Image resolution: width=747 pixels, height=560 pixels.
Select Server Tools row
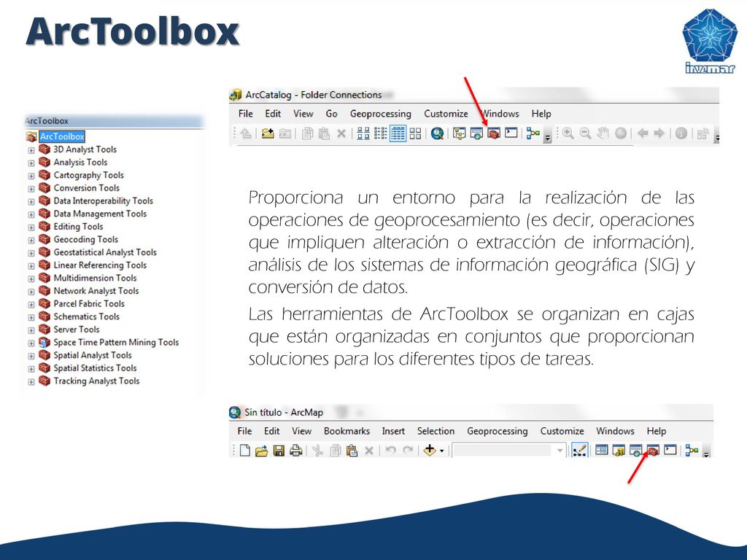point(76,330)
